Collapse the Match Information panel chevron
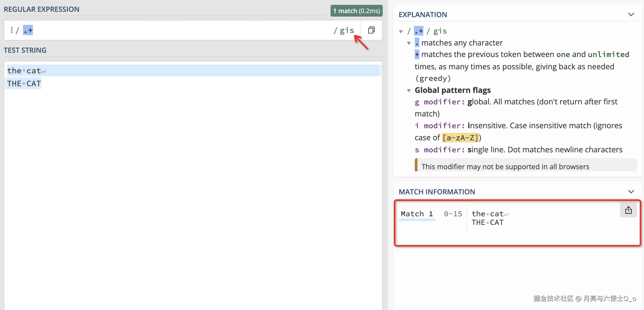Screen dimensions: 644x310 click(x=631, y=192)
